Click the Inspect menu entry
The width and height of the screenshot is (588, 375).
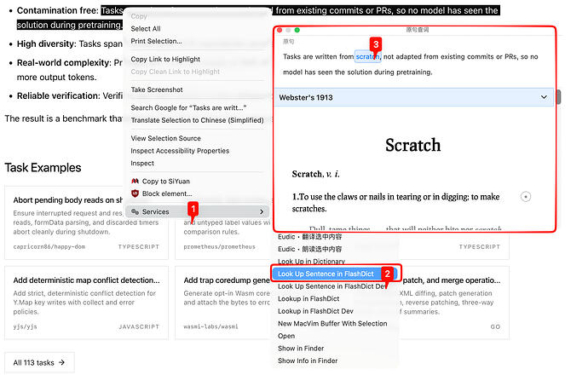click(x=142, y=163)
